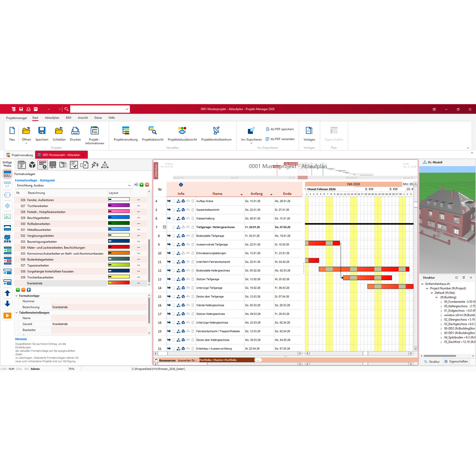Click the hierarchy structure icon in the left sidebar
The height and width of the screenshot is (476, 476).
[7, 239]
